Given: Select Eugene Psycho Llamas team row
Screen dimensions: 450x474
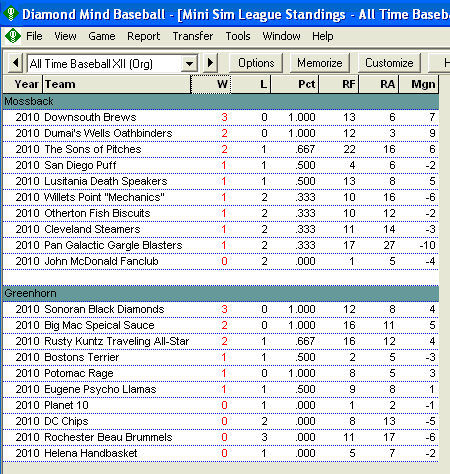Looking at the screenshot, I should (x=221, y=389).
